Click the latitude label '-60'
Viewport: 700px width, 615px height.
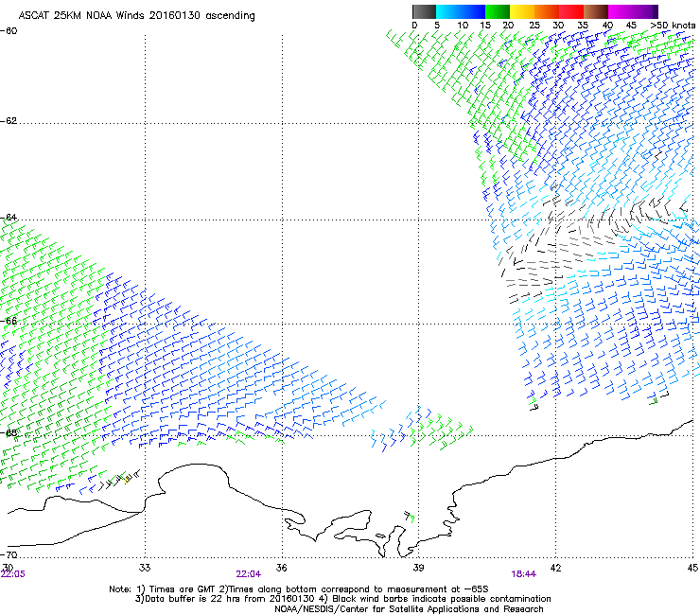(x=9, y=31)
